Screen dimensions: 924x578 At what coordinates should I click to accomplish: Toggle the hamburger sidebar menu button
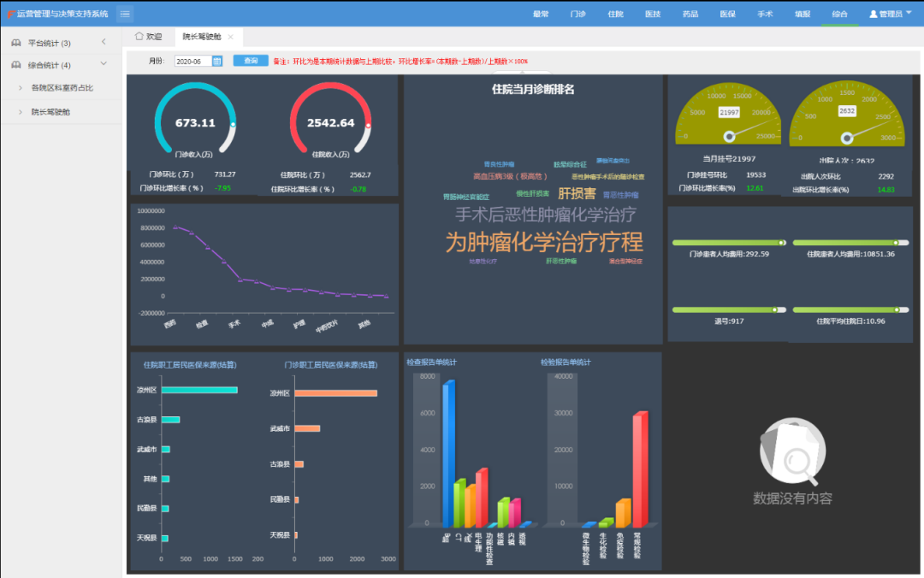(125, 14)
